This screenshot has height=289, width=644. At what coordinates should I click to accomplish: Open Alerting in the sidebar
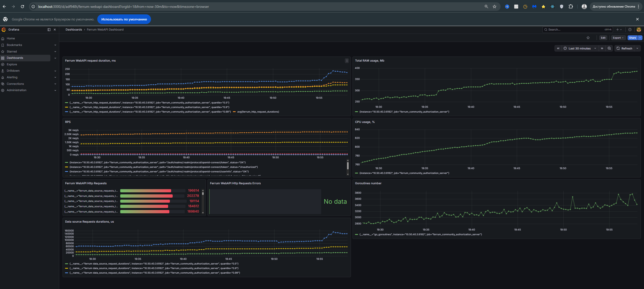coord(12,77)
